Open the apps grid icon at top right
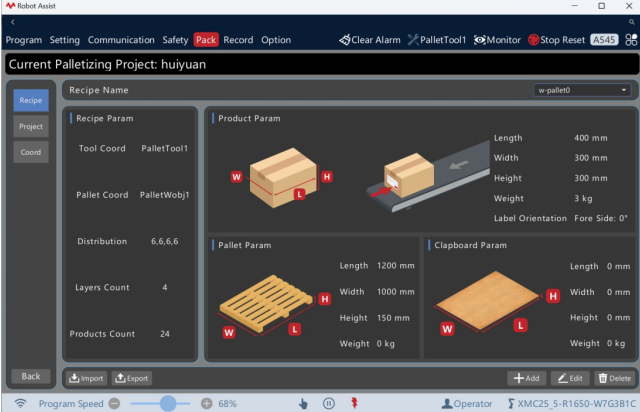 coord(631,40)
